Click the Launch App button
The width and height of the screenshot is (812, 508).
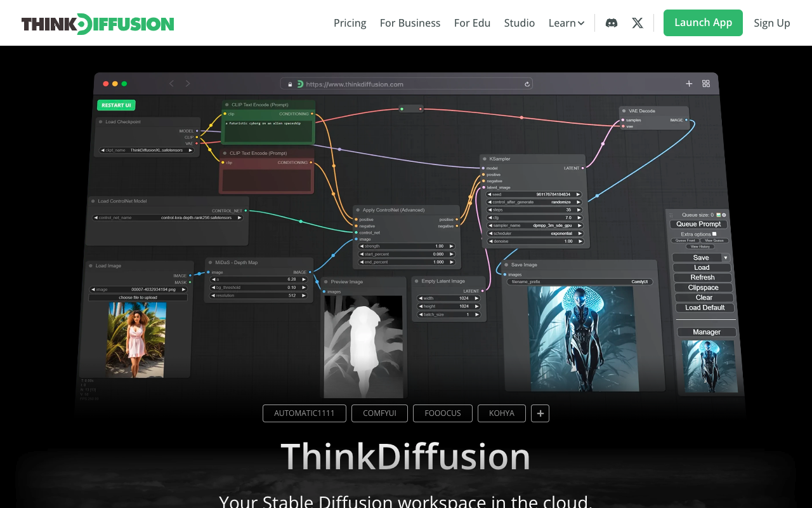703,23
